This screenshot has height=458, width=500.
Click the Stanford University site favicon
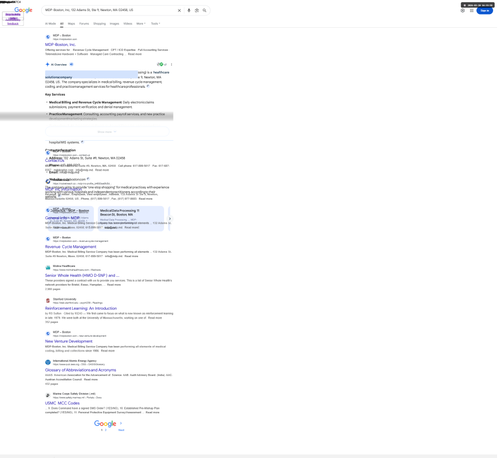(x=48, y=301)
